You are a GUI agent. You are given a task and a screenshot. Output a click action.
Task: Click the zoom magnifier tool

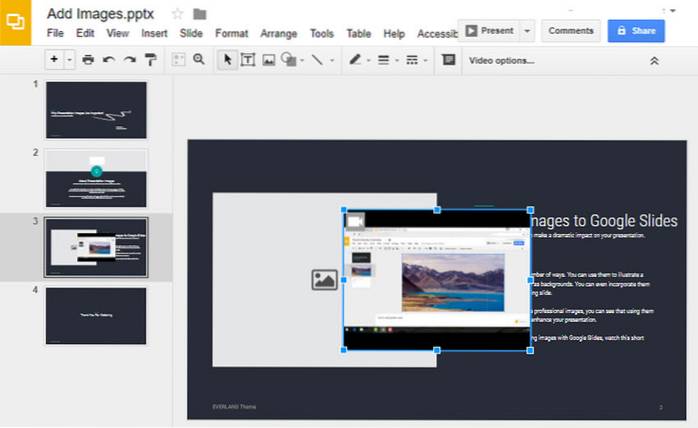point(199,60)
